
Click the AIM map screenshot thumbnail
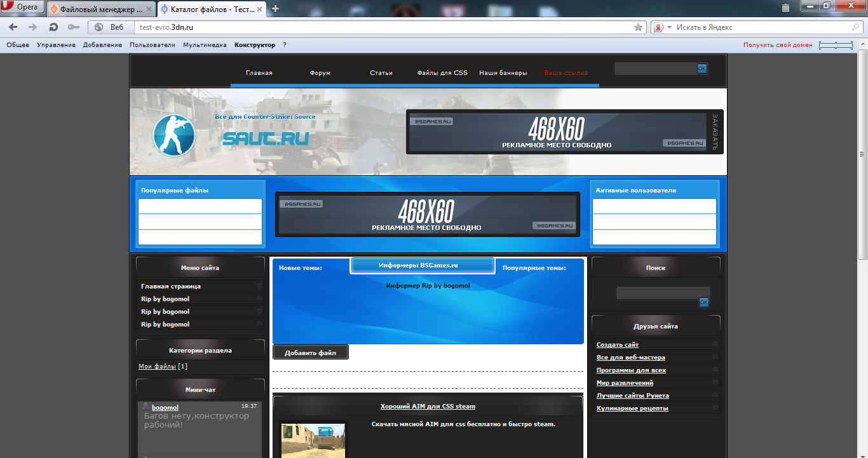coord(313,441)
